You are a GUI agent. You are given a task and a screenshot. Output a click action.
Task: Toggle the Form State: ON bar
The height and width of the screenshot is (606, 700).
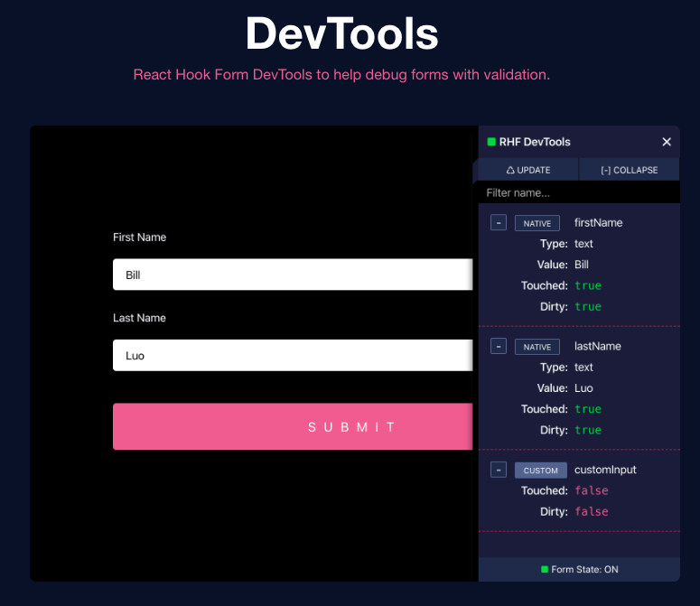pos(579,569)
